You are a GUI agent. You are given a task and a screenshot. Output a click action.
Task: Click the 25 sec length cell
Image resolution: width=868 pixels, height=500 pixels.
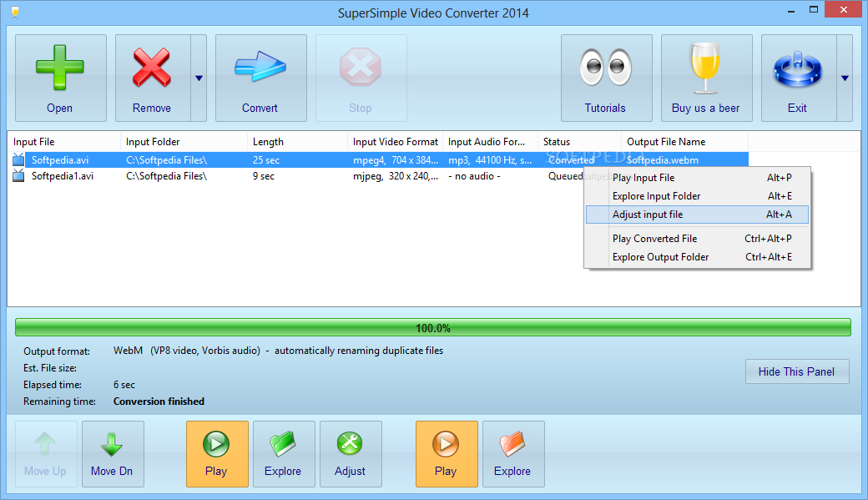click(x=266, y=160)
